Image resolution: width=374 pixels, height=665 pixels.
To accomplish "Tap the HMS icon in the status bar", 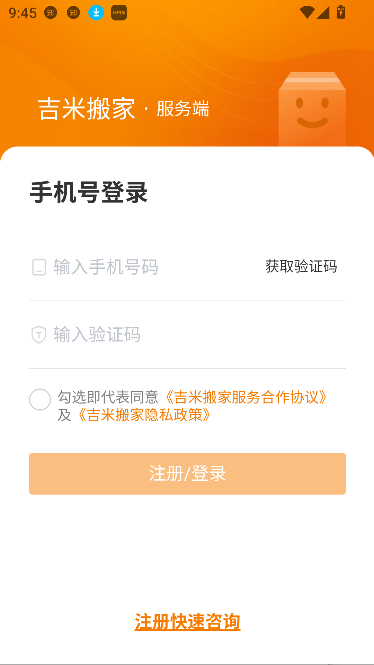I will [119, 13].
